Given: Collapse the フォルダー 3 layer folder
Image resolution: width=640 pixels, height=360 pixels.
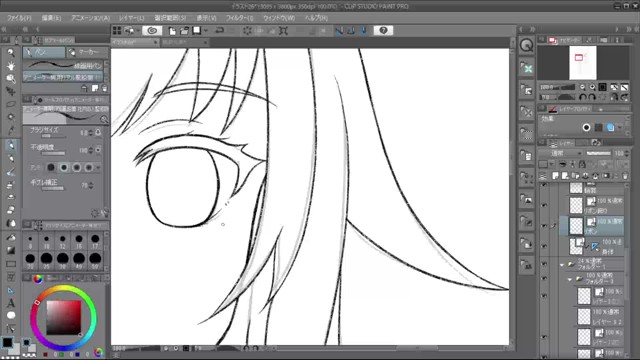Looking at the screenshot, I should [x=570, y=280].
